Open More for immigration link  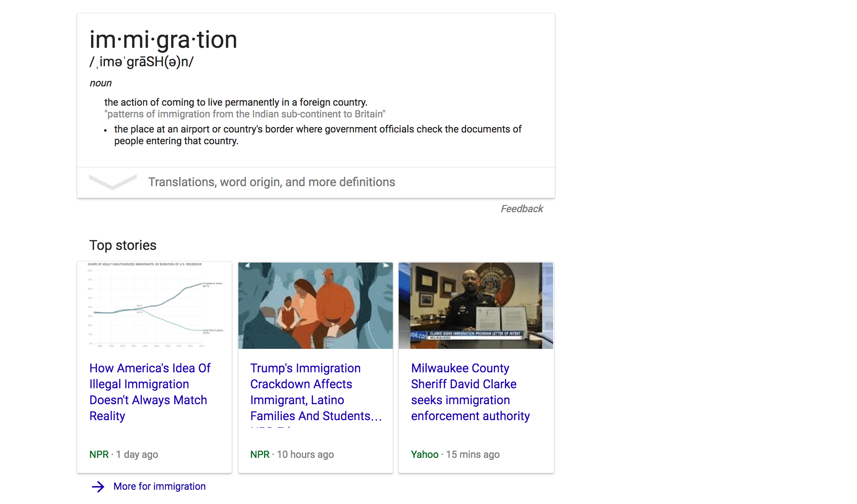[x=159, y=486]
